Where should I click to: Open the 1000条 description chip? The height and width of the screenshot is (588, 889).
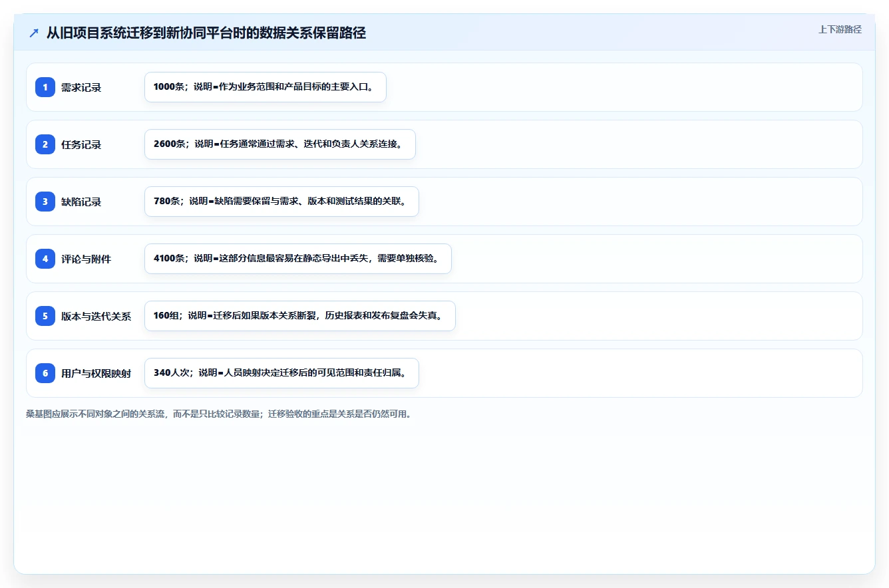tap(266, 87)
